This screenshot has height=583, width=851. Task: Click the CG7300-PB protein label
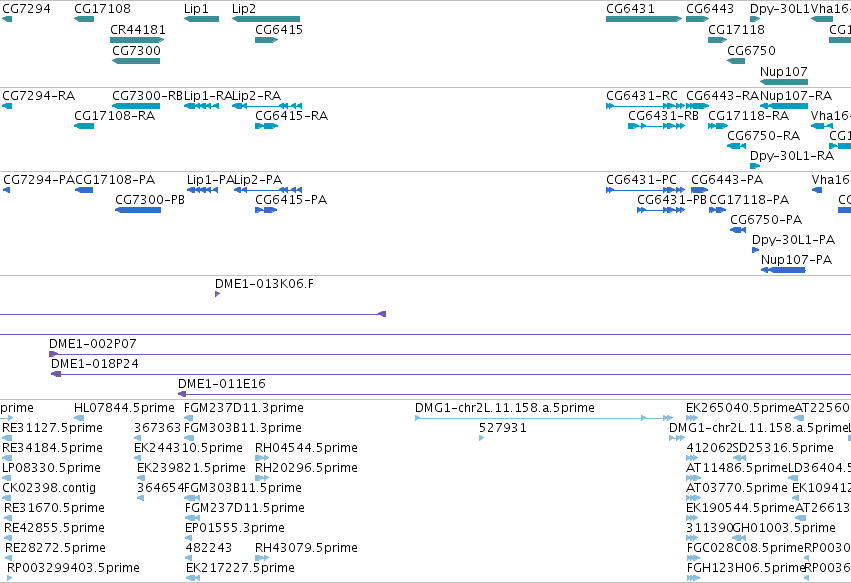click(x=150, y=200)
